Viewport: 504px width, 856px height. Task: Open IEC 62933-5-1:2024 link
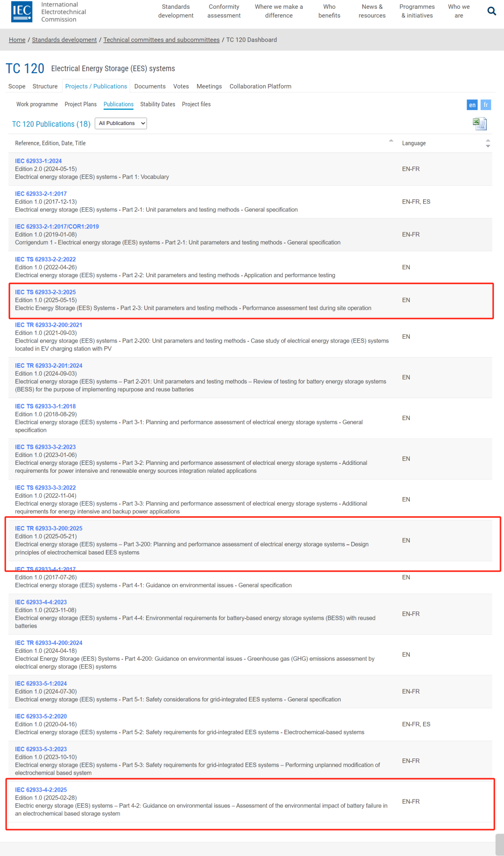point(41,683)
